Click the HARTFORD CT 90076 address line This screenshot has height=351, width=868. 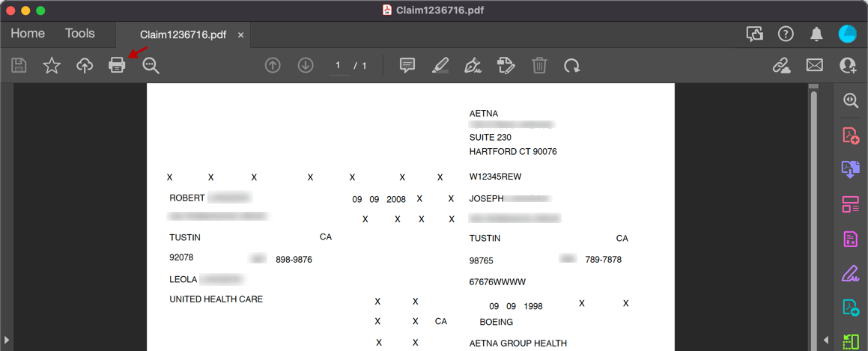click(x=513, y=151)
